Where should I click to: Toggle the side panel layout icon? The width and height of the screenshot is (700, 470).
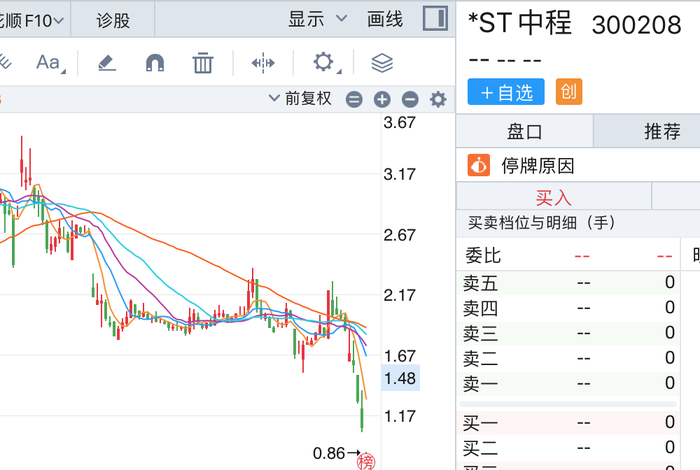[435, 19]
